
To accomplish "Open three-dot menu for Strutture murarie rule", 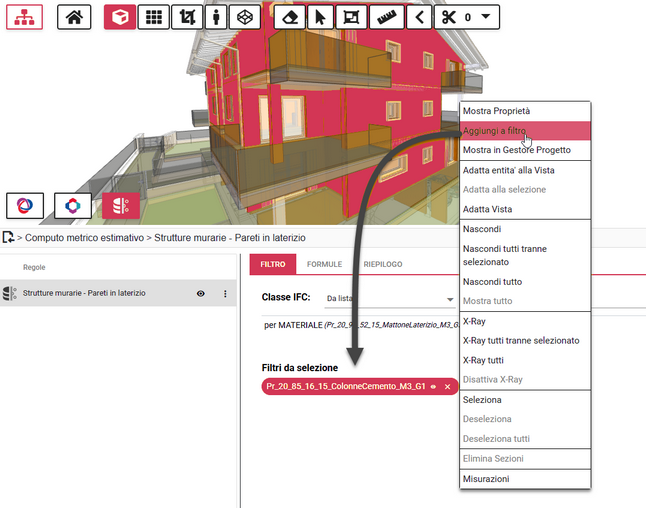I will point(225,293).
